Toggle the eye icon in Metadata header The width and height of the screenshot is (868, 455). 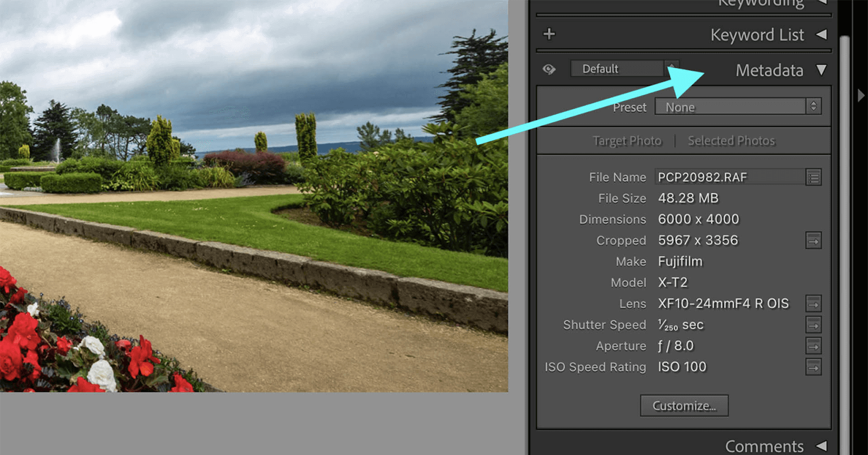pos(549,69)
